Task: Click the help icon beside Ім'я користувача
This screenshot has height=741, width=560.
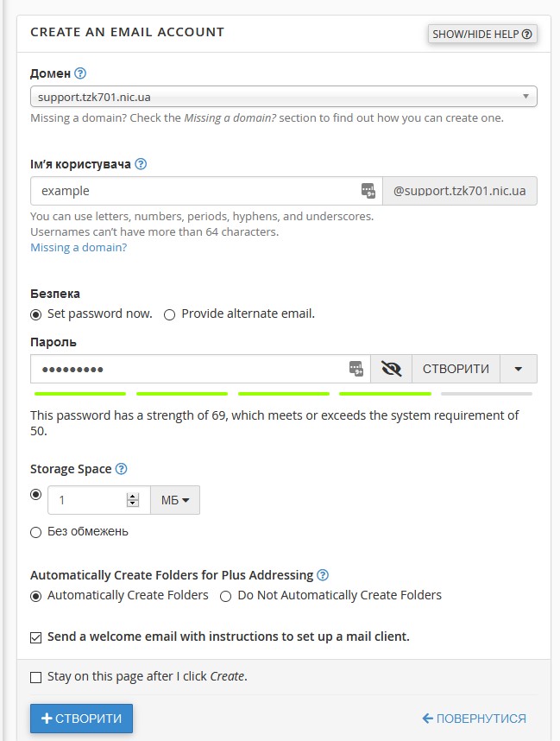Action: (x=141, y=164)
